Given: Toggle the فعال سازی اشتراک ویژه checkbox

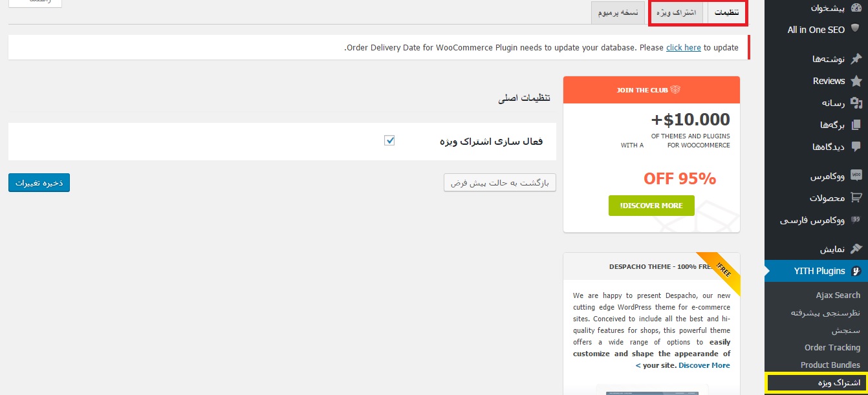Looking at the screenshot, I should coord(389,140).
